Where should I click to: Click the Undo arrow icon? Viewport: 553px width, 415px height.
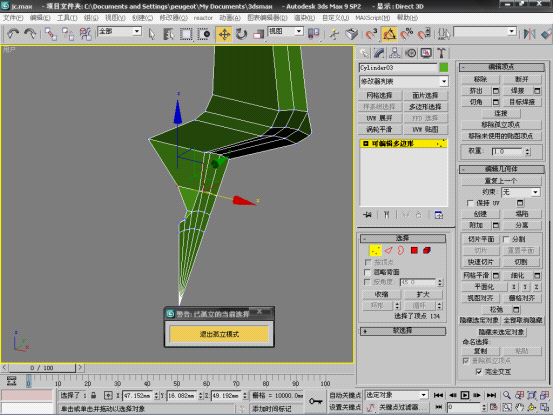pos(13,34)
